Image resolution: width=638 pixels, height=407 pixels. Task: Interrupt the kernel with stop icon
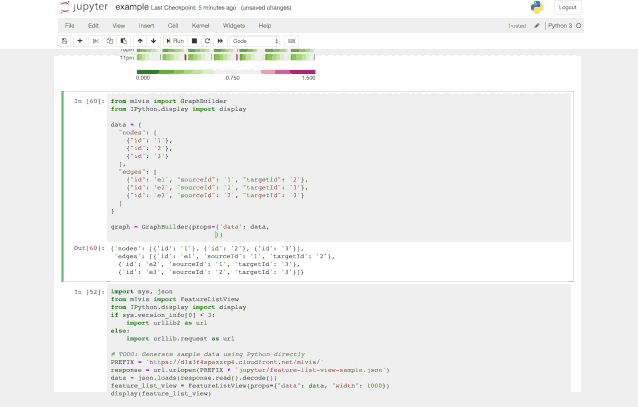pos(193,40)
